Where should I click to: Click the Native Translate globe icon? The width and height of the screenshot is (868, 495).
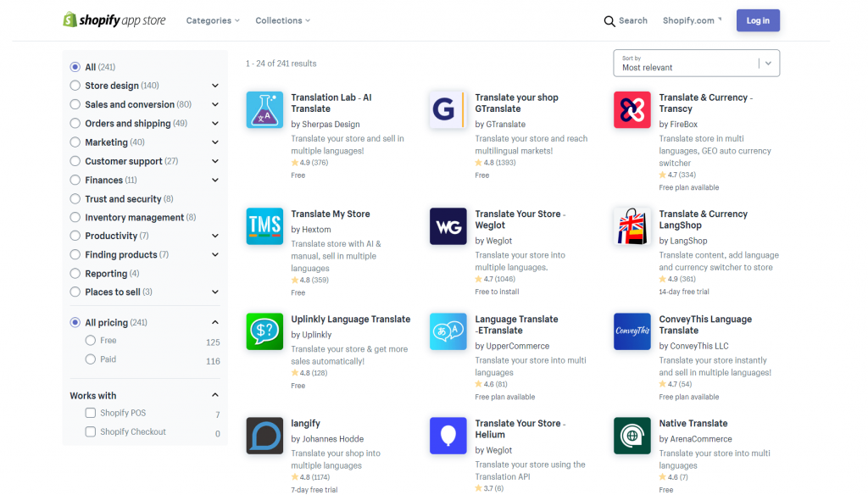tap(632, 436)
